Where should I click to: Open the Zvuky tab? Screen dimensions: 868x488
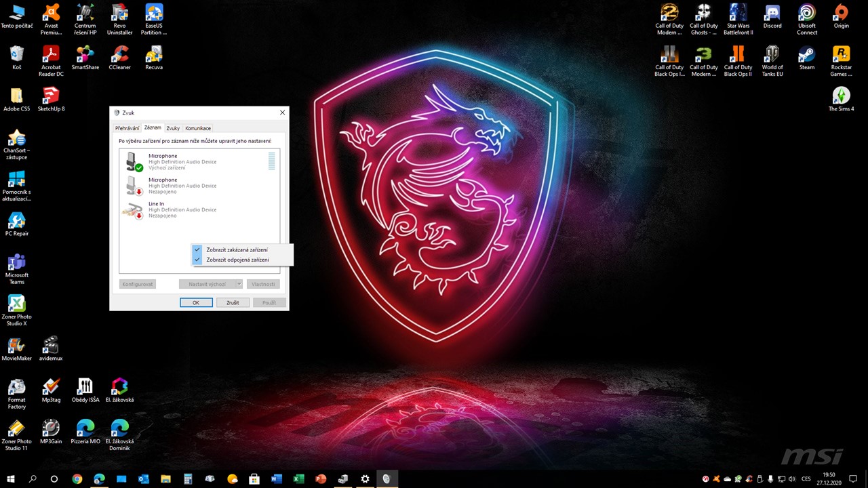(x=173, y=128)
